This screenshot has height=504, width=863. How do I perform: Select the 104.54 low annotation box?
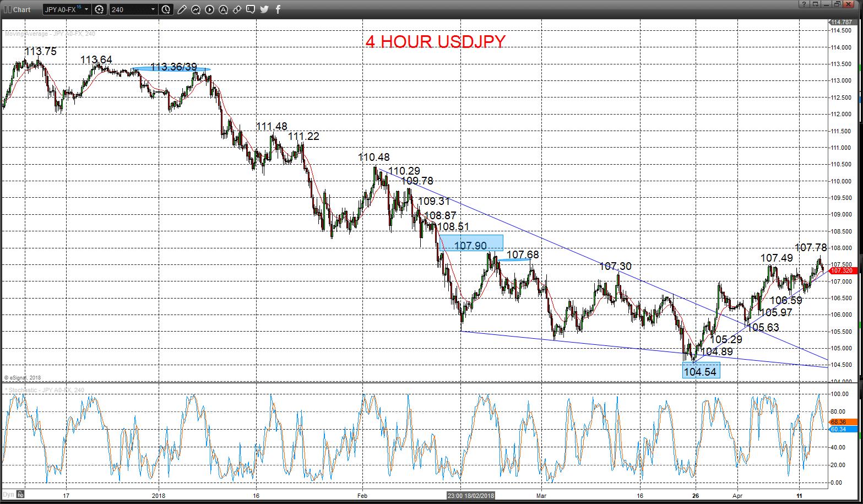tap(701, 371)
